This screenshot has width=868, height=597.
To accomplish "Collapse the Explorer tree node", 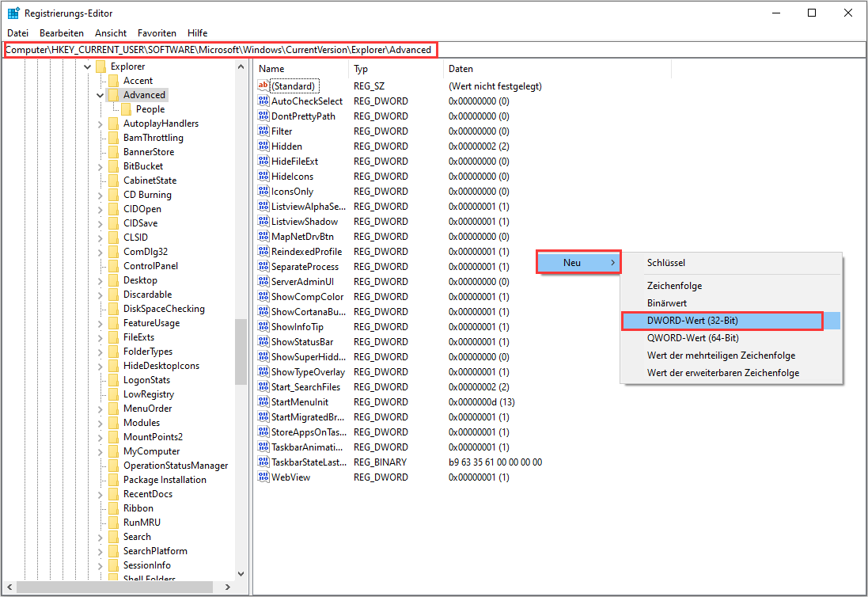I will [87, 67].
